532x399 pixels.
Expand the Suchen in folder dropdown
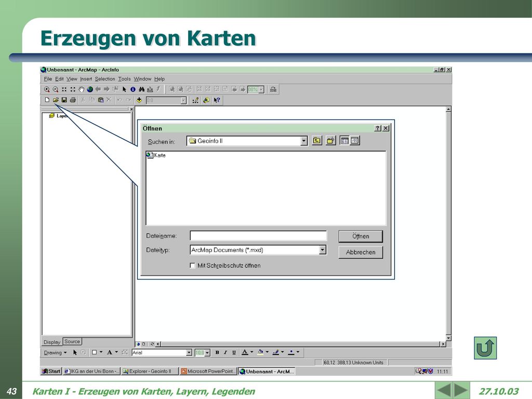(x=303, y=141)
